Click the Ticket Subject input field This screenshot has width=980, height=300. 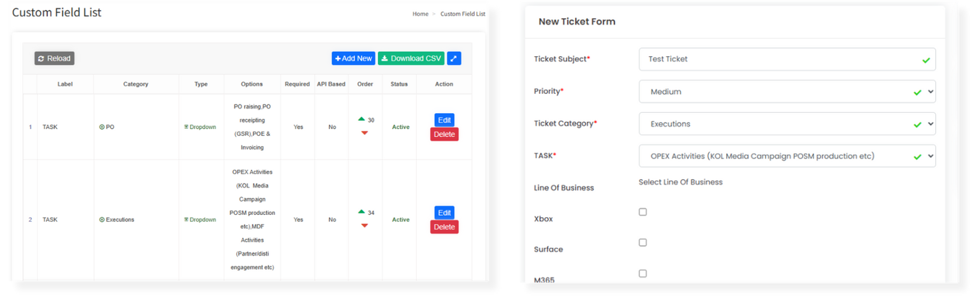point(781,59)
